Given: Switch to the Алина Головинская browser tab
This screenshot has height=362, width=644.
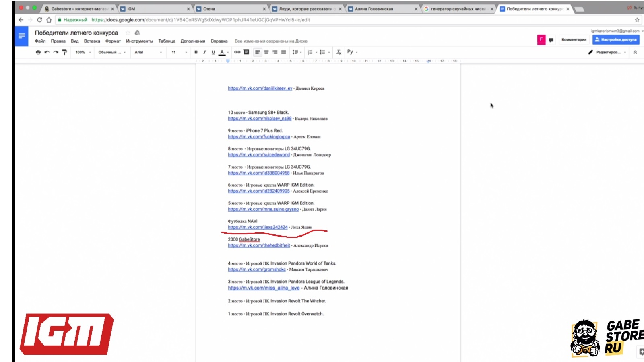Looking at the screenshot, I should tap(383, 8).
